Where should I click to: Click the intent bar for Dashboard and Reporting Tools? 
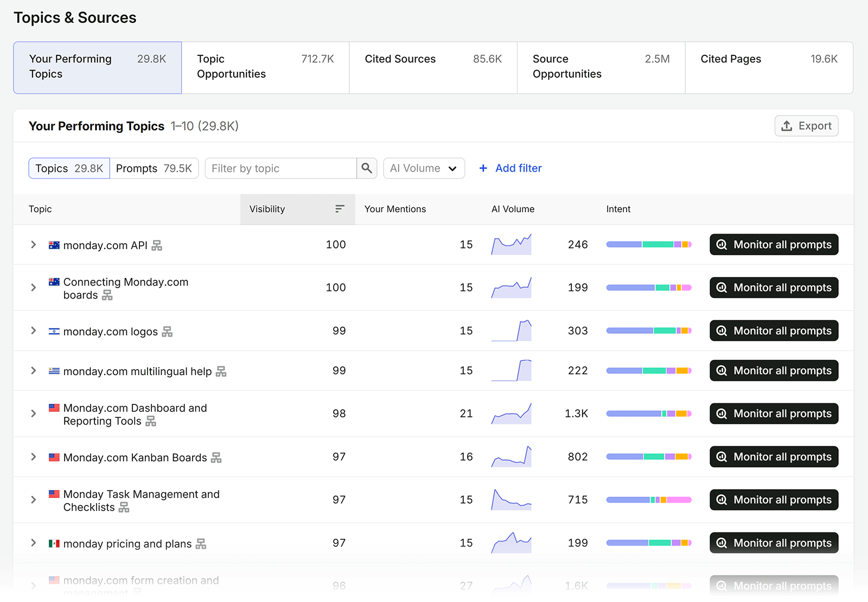649,414
